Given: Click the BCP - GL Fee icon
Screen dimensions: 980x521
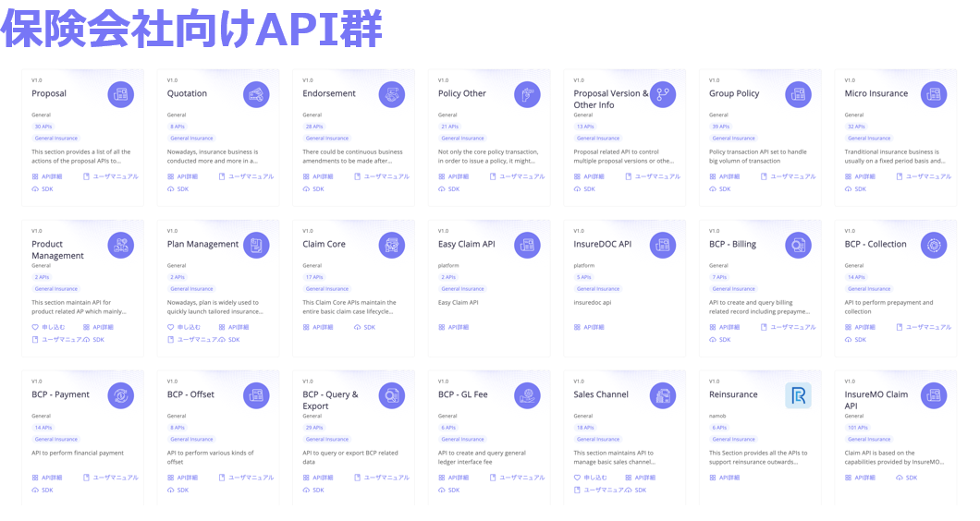Looking at the screenshot, I should pos(528,395).
